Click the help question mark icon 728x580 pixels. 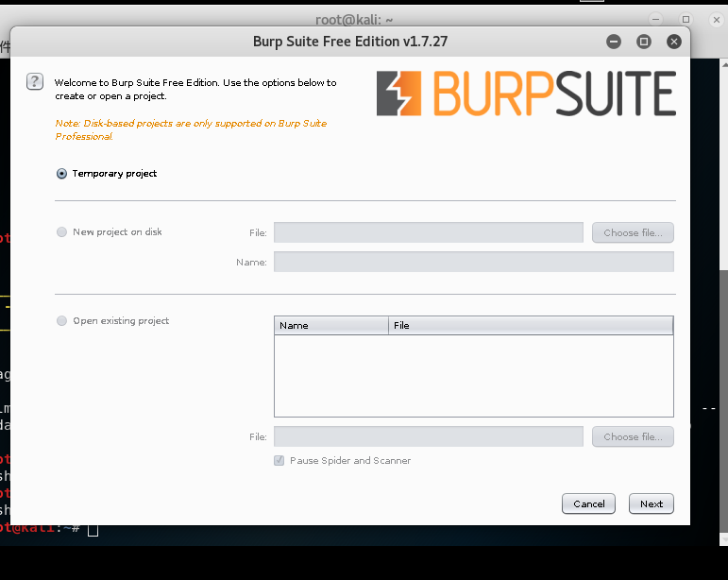[x=35, y=82]
